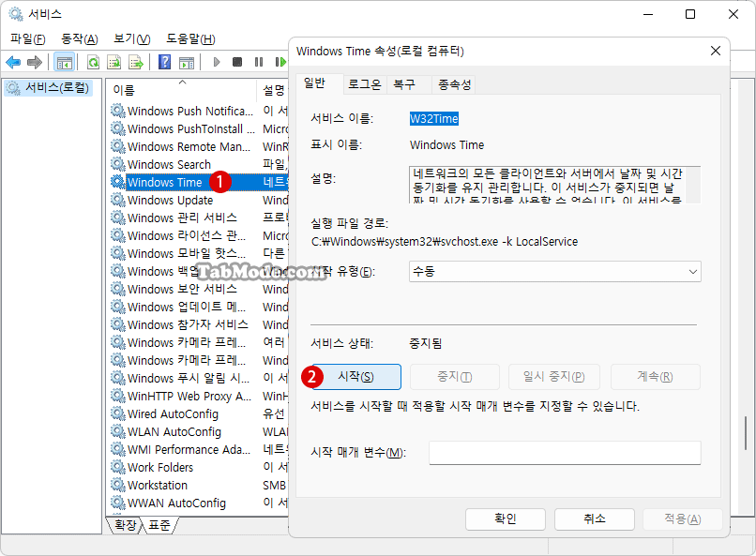Select the Windows Remote Man... service row

tap(200, 146)
